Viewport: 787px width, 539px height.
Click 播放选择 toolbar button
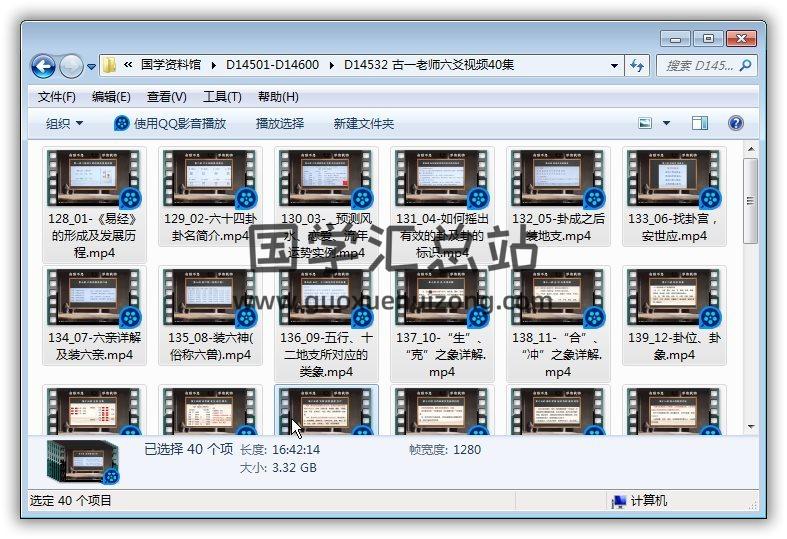tap(280, 123)
